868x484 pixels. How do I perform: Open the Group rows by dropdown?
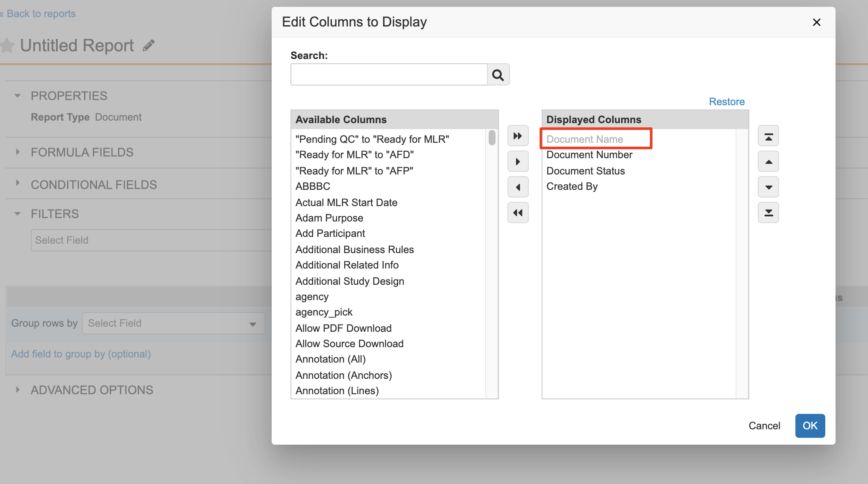pyautogui.click(x=173, y=323)
